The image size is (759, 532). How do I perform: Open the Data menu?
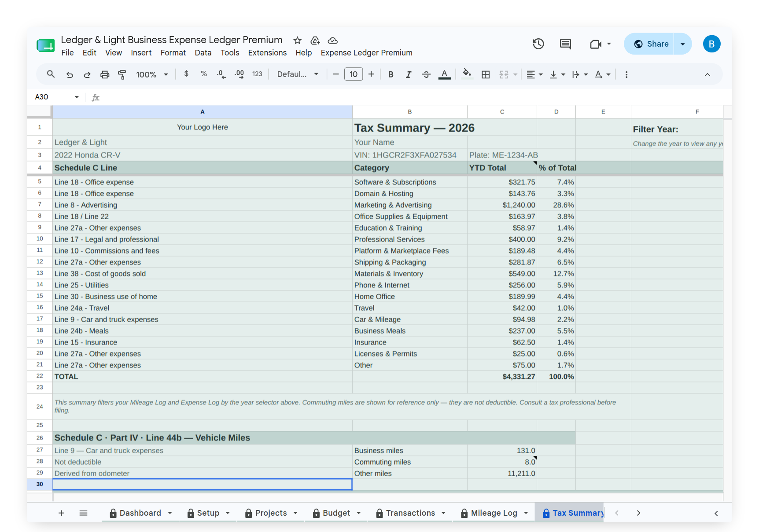[x=203, y=53]
